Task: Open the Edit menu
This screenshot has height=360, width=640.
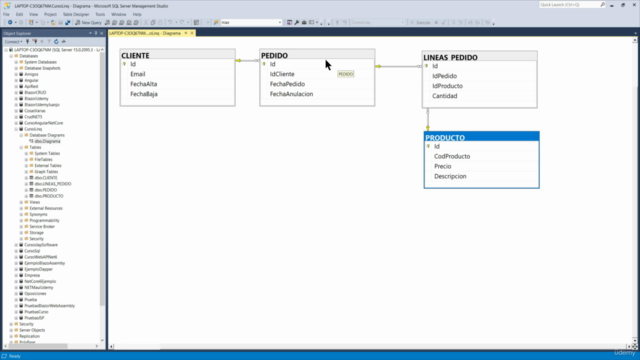Action: coord(19,14)
